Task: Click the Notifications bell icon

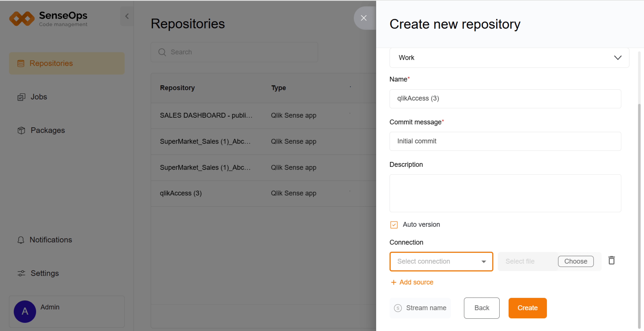Action: click(21, 240)
